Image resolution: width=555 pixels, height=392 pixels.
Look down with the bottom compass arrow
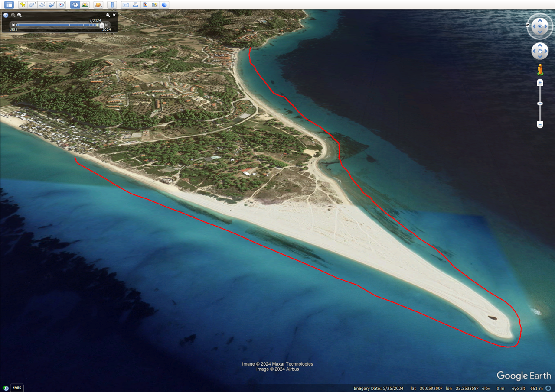tap(540, 32)
